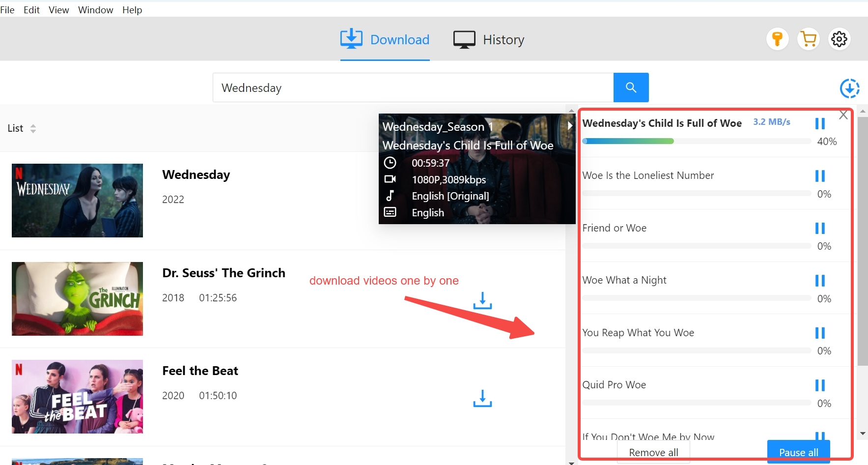Click the 40% progress value
The height and width of the screenshot is (465, 868).
click(827, 142)
